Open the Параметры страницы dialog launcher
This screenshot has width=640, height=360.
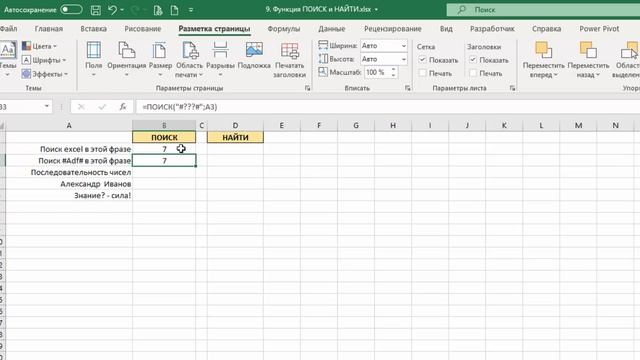tap(307, 88)
